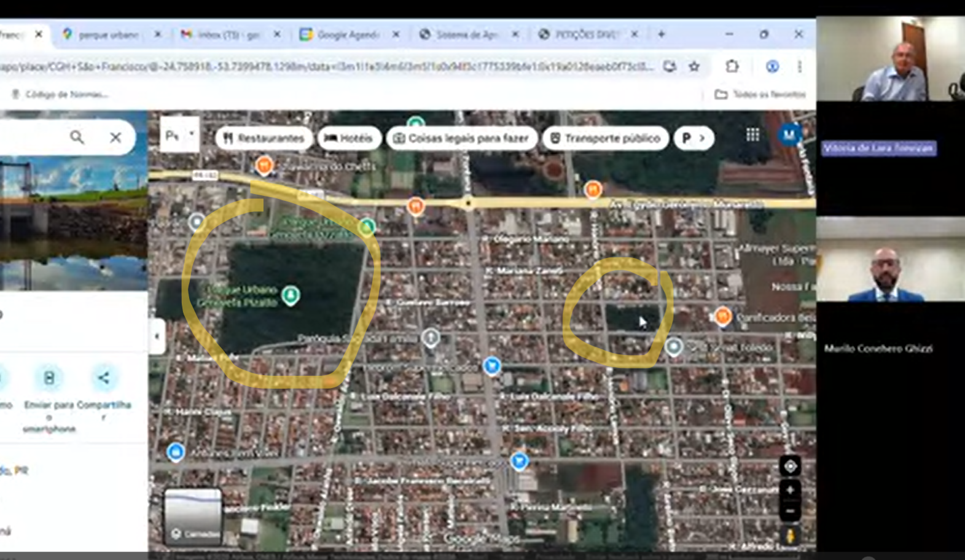This screenshot has width=965, height=560.
Task: Click the Google Maps search magnifier icon
Action: (x=77, y=137)
